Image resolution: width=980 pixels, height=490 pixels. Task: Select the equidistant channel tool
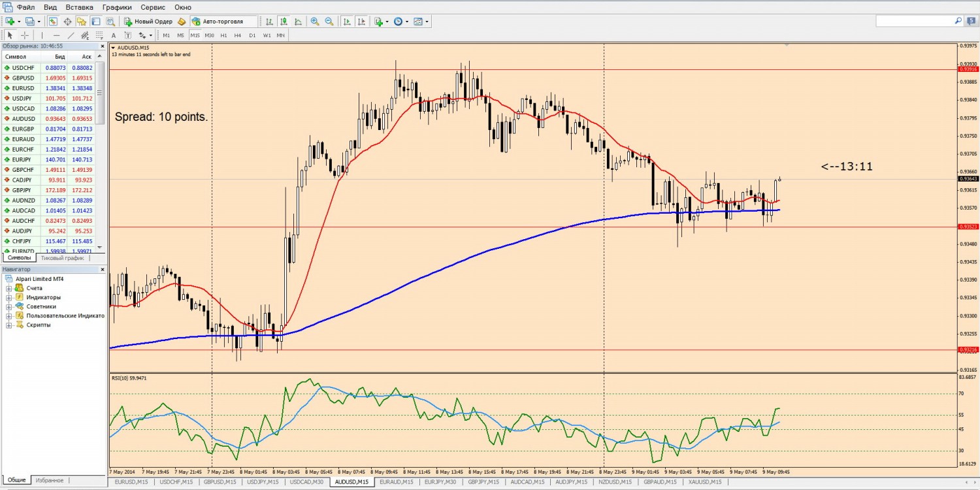pos(85,35)
